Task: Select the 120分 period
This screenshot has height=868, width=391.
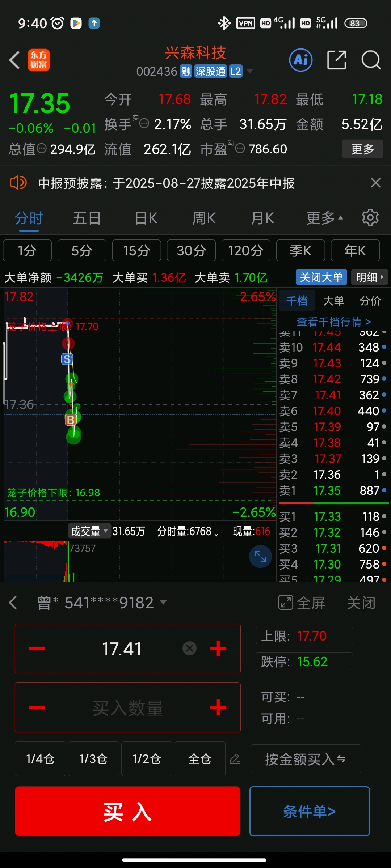Action: pyautogui.click(x=246, y=250)
